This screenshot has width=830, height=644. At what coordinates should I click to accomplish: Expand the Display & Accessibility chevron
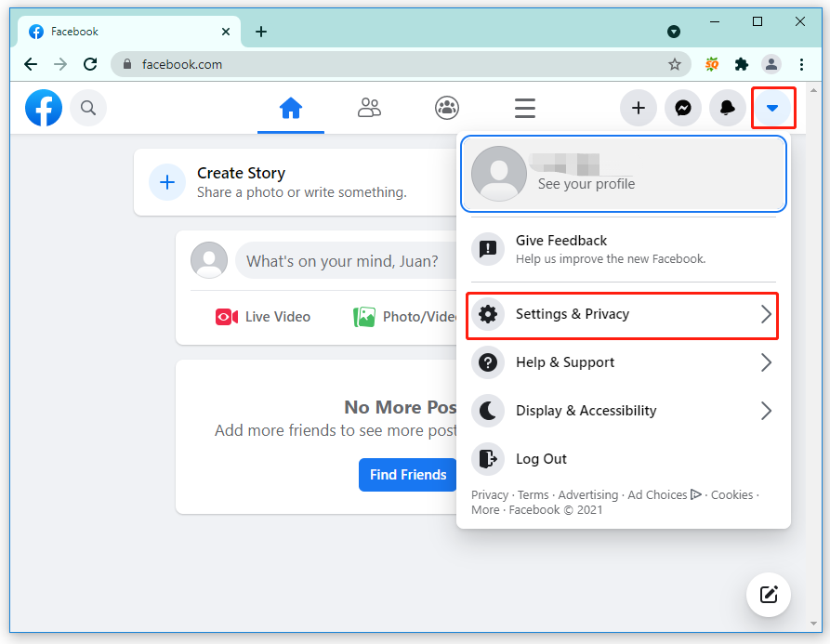coord(766,411)
